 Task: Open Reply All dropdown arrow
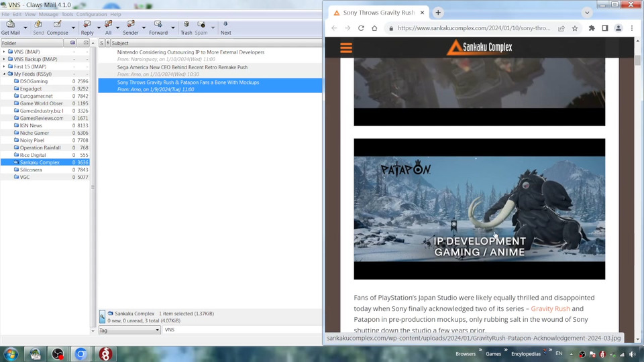pyautogui.click(x=117, y=28)
